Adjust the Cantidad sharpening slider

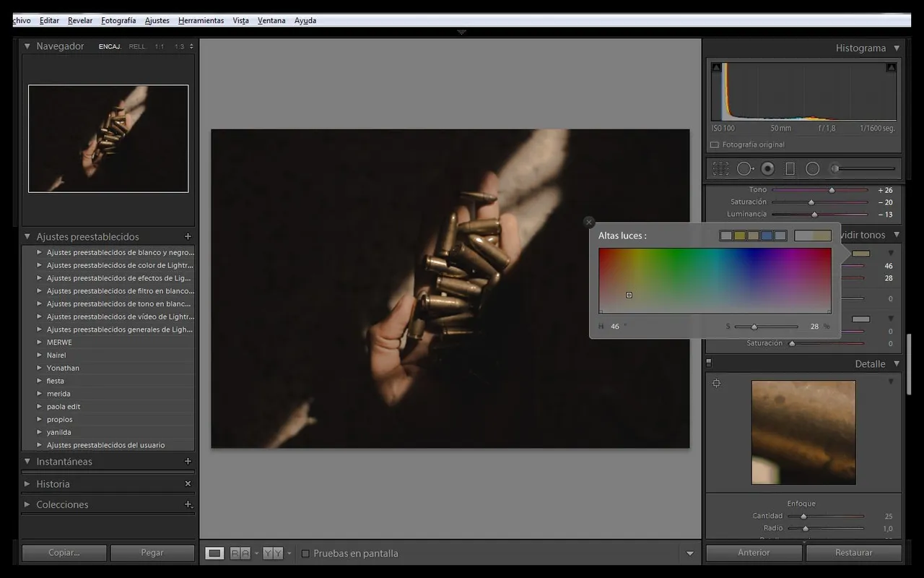coord(803,516)
